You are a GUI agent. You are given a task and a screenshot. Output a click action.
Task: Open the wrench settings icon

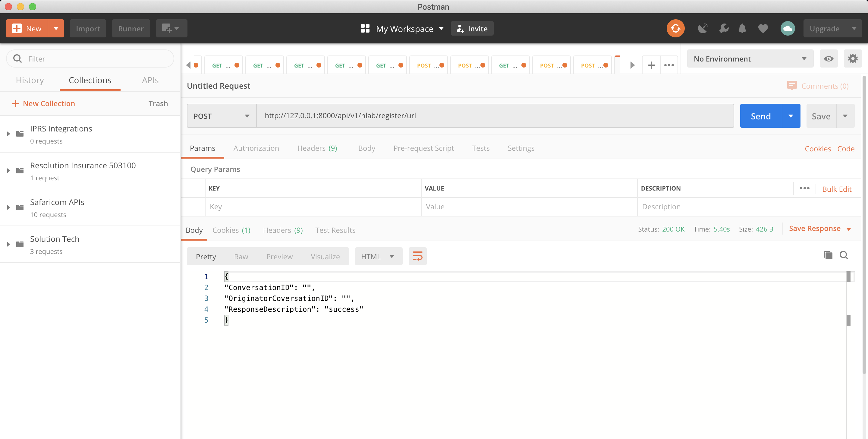point(723,28)
